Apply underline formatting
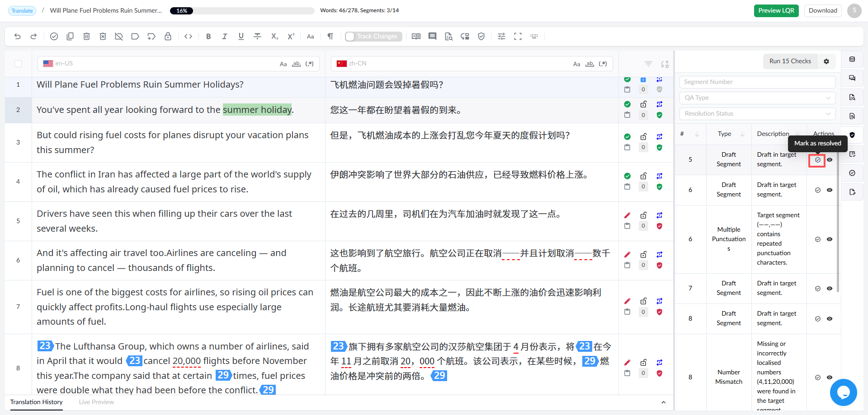This screenshot has height=415, width=868. 241,37
